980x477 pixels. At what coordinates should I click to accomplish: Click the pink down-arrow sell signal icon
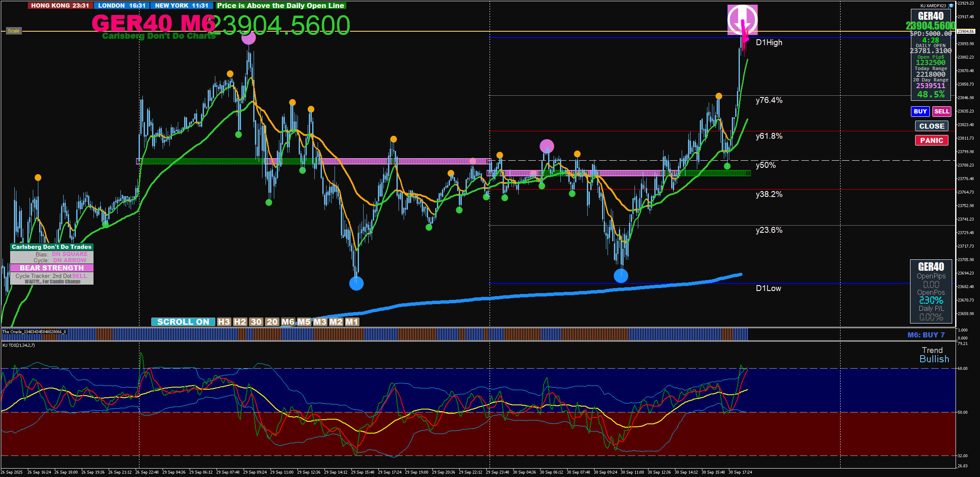(742, 20)
